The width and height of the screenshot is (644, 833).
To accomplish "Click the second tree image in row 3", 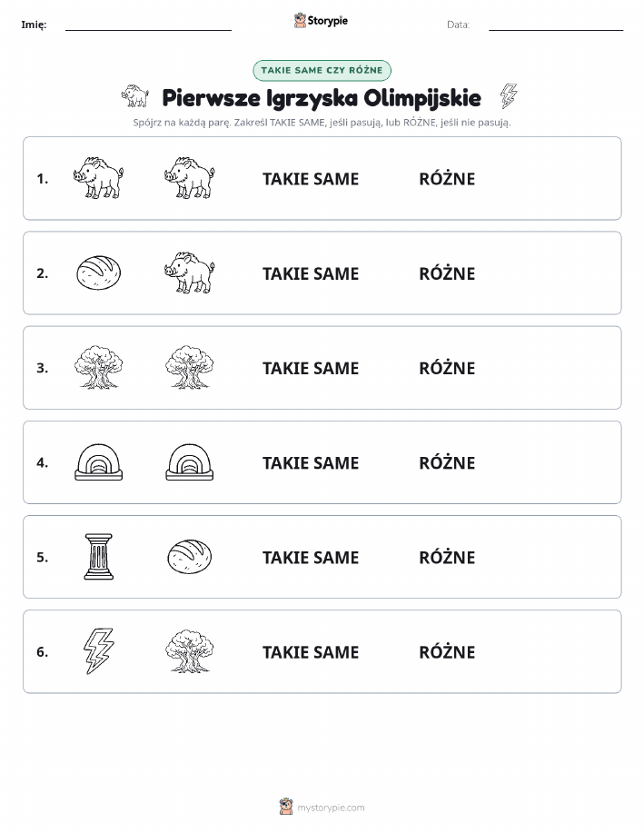I will (190, 368).
